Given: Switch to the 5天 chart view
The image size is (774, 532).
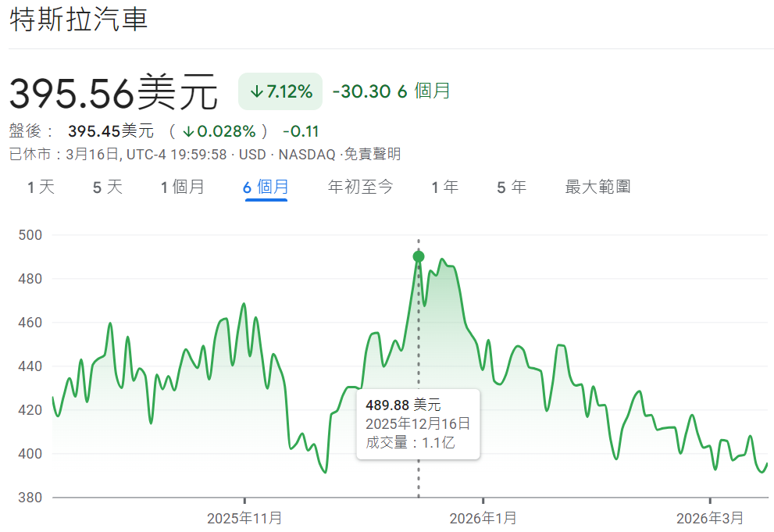Looking at the screenshot, I should tap(106, 187).
